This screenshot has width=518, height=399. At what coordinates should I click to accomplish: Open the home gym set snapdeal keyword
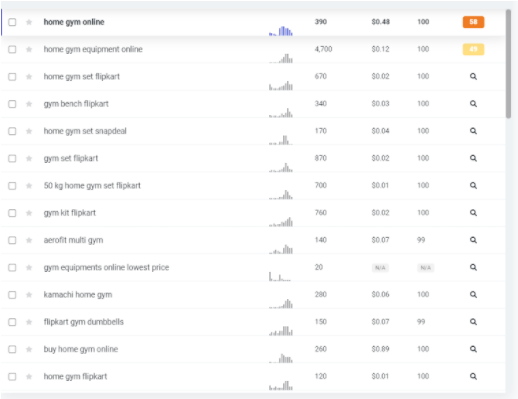[85, 131]
